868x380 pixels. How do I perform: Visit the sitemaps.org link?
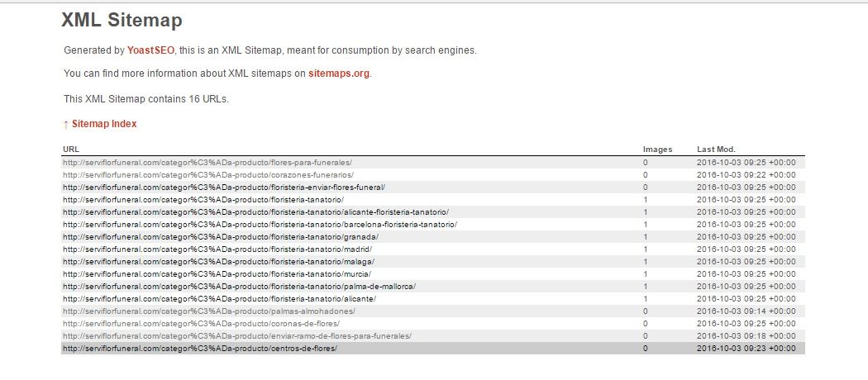coord(339,74)
